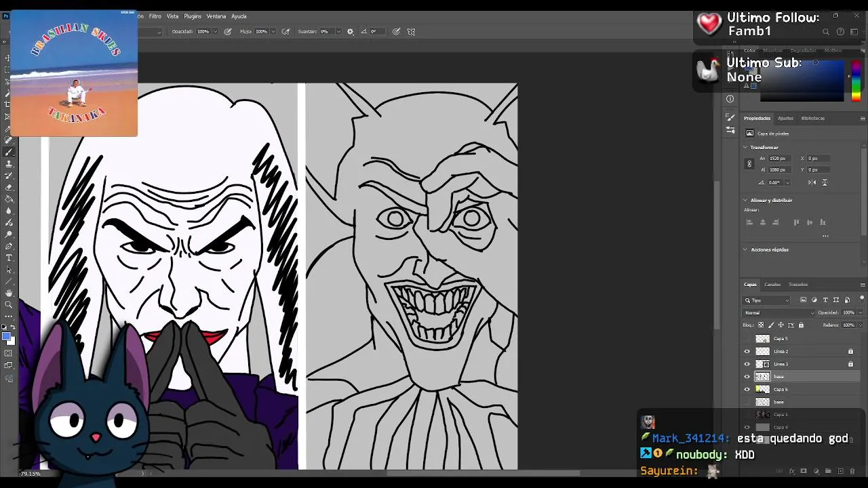Open the Flujo dropdown in options bar

pyautogui.click(x=274, y=31)
